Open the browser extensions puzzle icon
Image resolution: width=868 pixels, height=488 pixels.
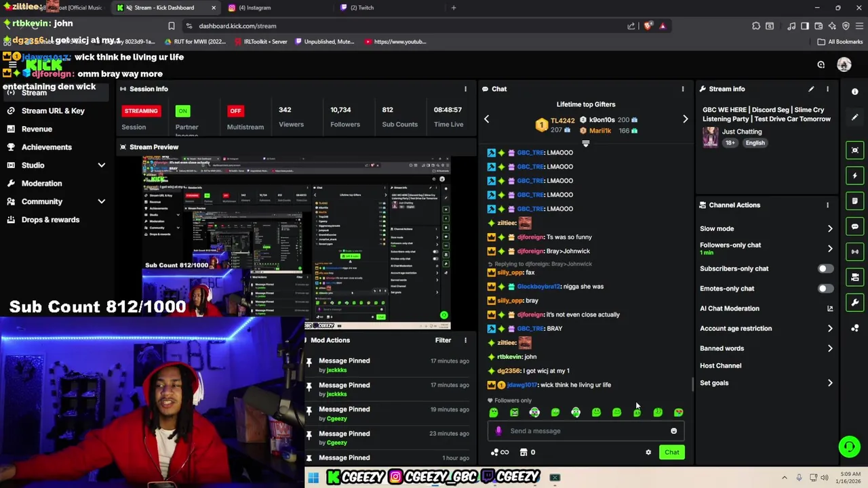coord(756,26)
